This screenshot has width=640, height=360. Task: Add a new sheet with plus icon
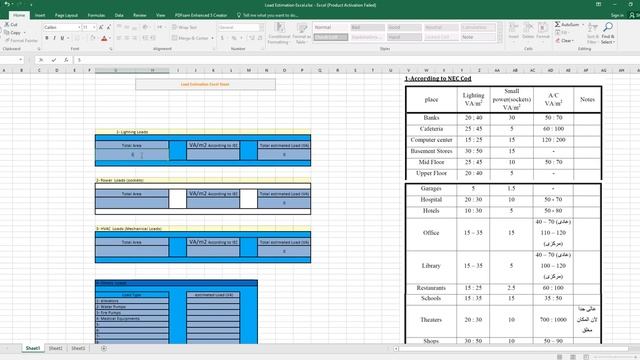[104, 348]
